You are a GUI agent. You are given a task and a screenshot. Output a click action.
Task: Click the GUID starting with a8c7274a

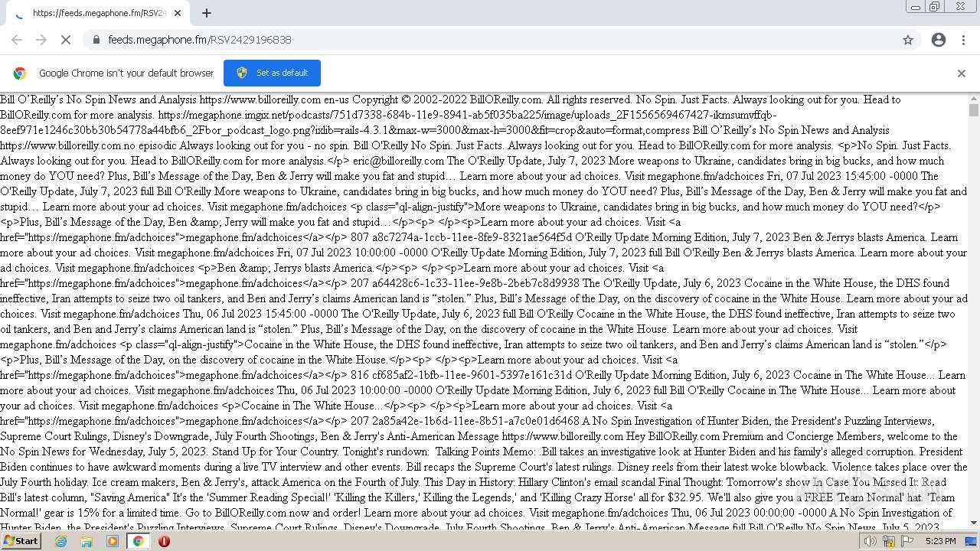tap(472, 237)
